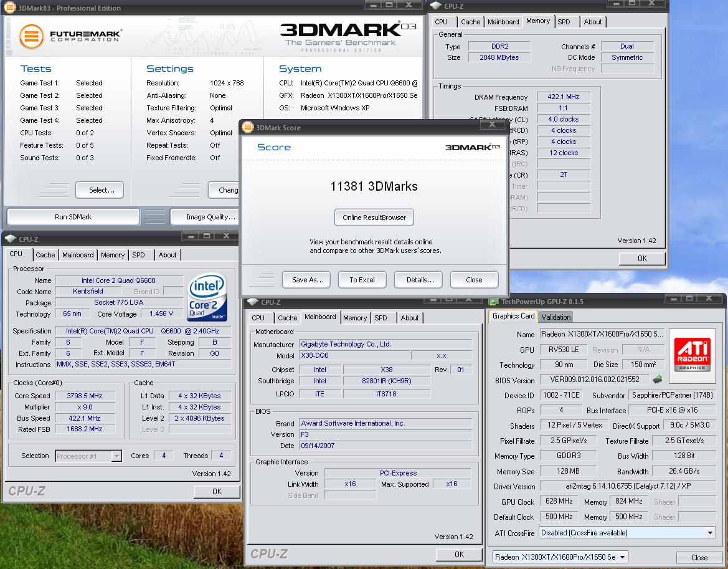The image size is (728, 569).
Task: Open About tab in CPU-Z Mainboard window
Action: tap(410, 318)
